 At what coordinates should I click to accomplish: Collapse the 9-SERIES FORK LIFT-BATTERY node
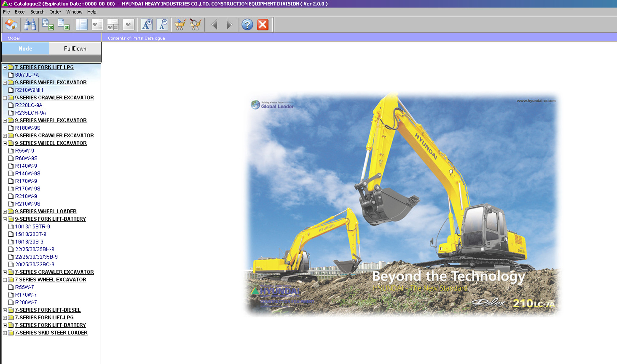pyautogui.click(x=5, y=219)
